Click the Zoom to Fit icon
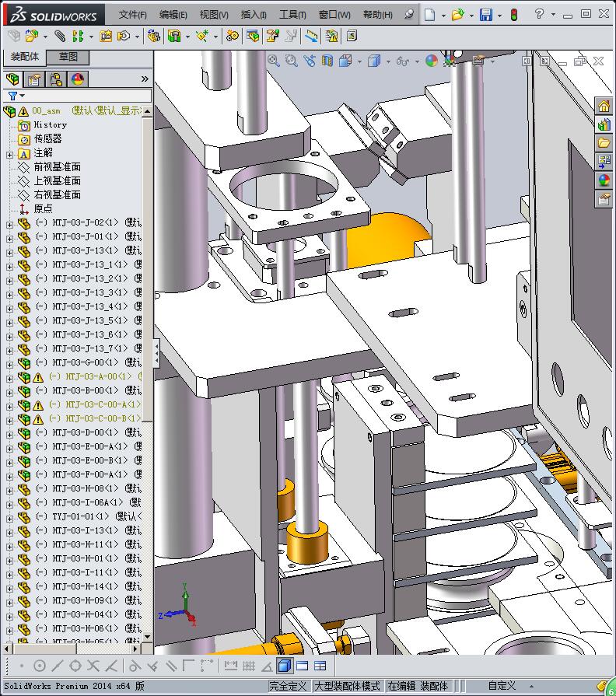Image resolution: width=616 pixels, height=696 pixels. 273,61
